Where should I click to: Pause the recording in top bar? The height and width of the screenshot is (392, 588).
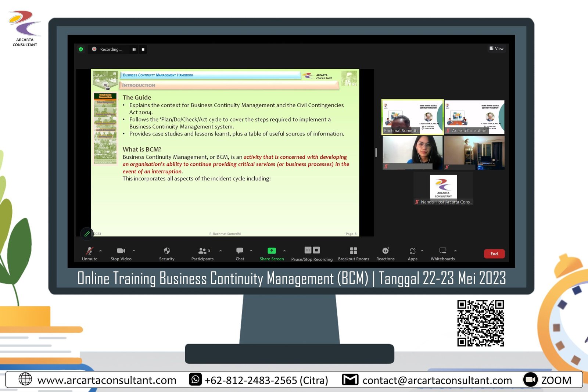(x=134, y=49)
